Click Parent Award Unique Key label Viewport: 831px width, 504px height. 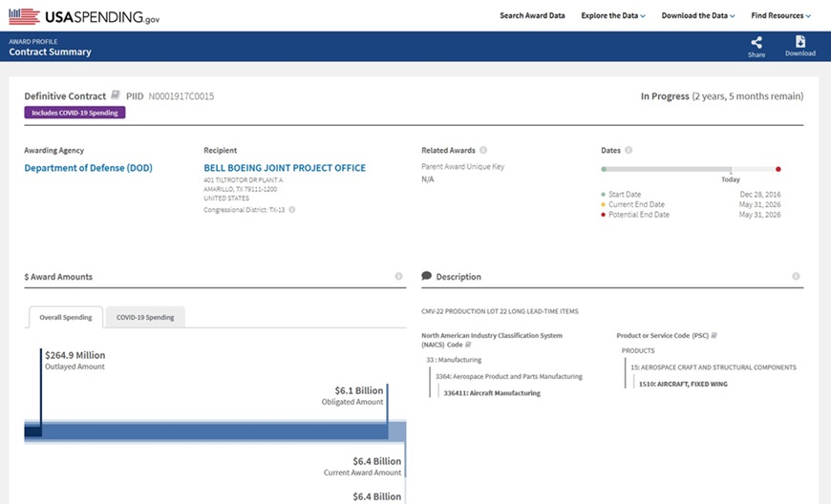tap(462, 166)
